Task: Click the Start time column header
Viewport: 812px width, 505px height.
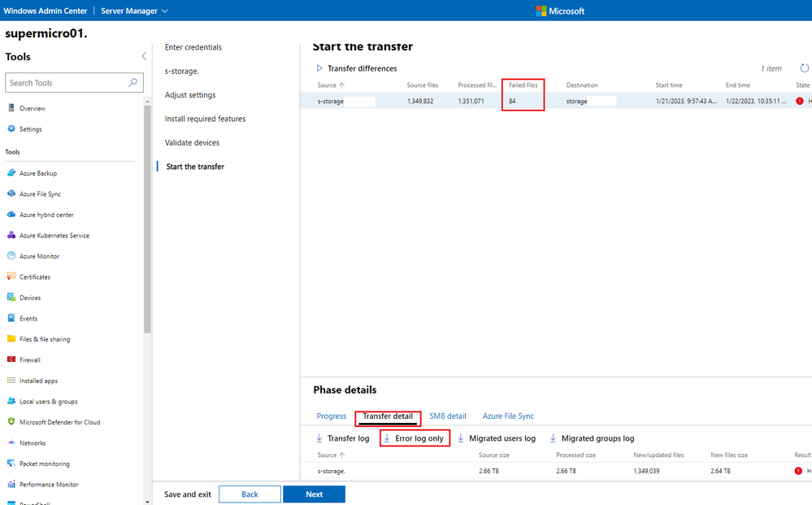Action: (x=669, y=85)
